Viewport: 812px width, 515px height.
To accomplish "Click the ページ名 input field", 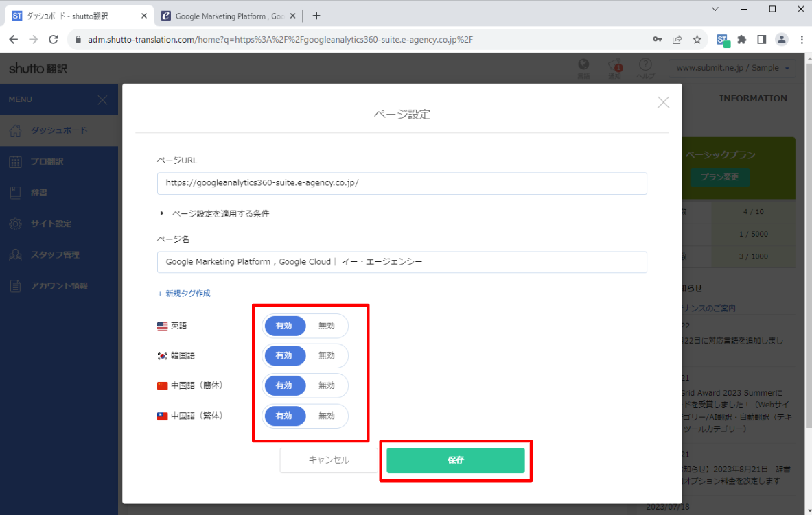I will 402,262.
